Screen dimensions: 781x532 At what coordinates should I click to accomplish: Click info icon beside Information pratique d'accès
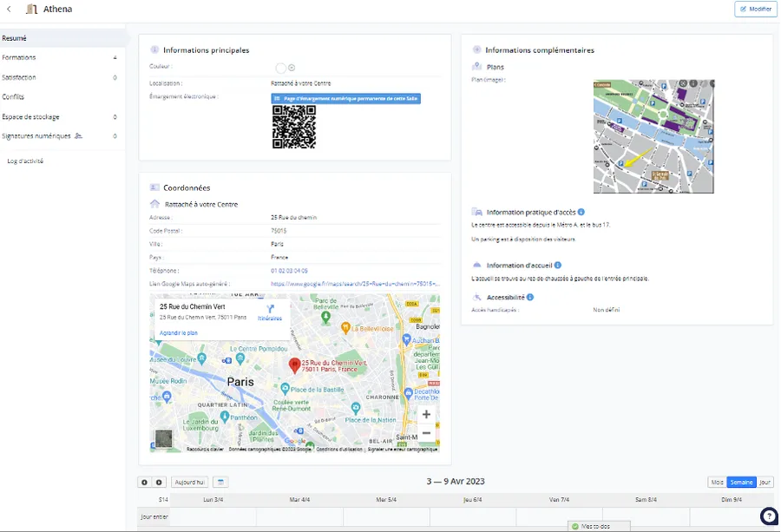[x=581, y=212]
